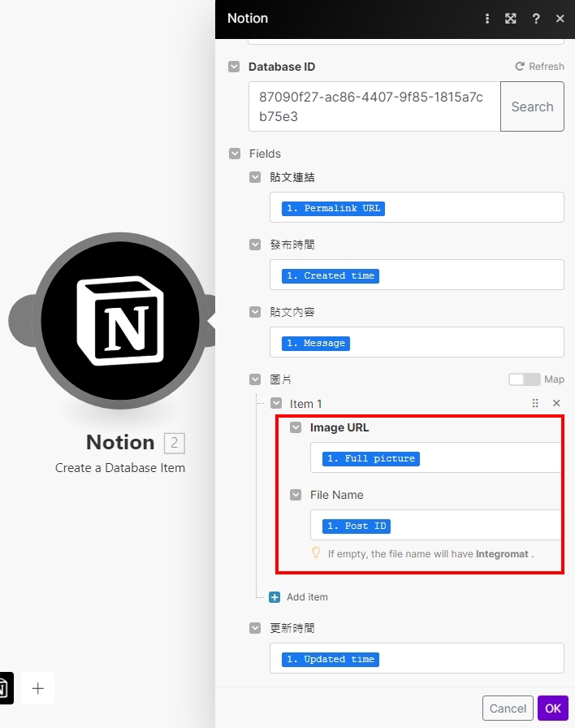Click the Search button beside Database ID
The image size is (575, 728).
coord(532,106)
